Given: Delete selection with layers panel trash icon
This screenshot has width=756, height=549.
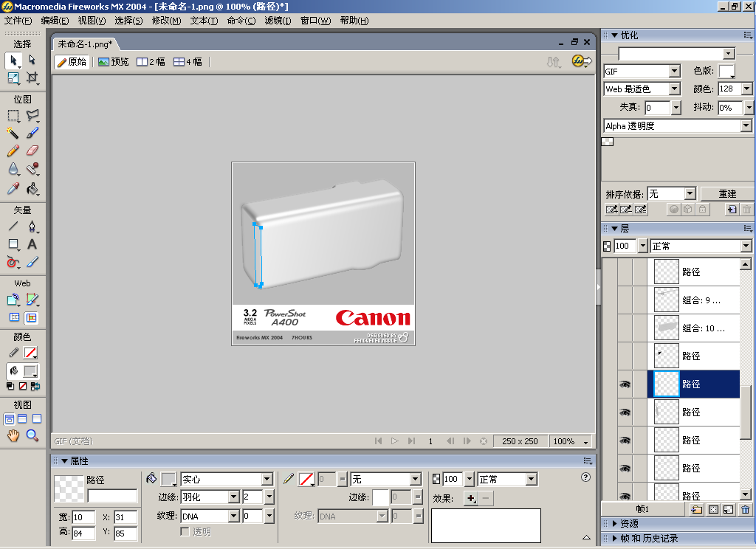Looking at the screenshot, I should point(746,509).
